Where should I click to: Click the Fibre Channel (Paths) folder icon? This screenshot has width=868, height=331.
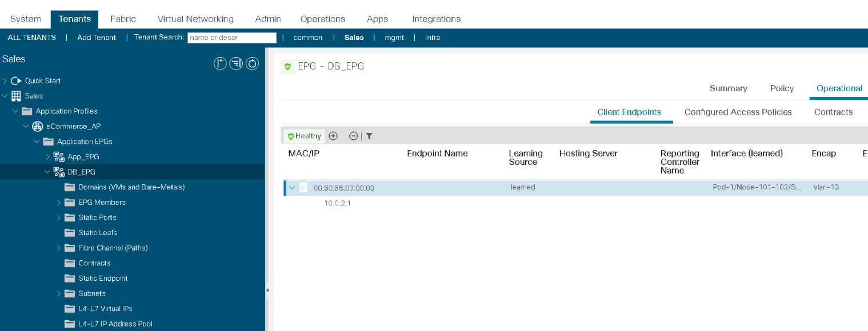click(x=70, y=248)
